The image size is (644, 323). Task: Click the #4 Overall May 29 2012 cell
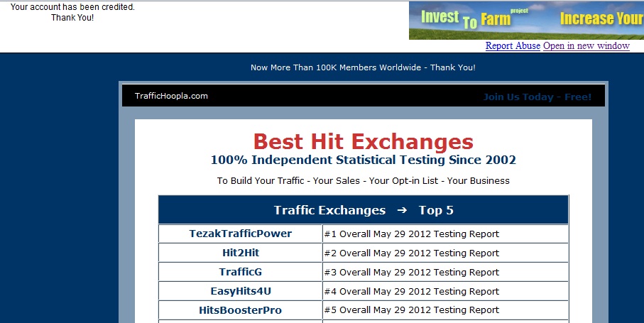pos(445,291)
